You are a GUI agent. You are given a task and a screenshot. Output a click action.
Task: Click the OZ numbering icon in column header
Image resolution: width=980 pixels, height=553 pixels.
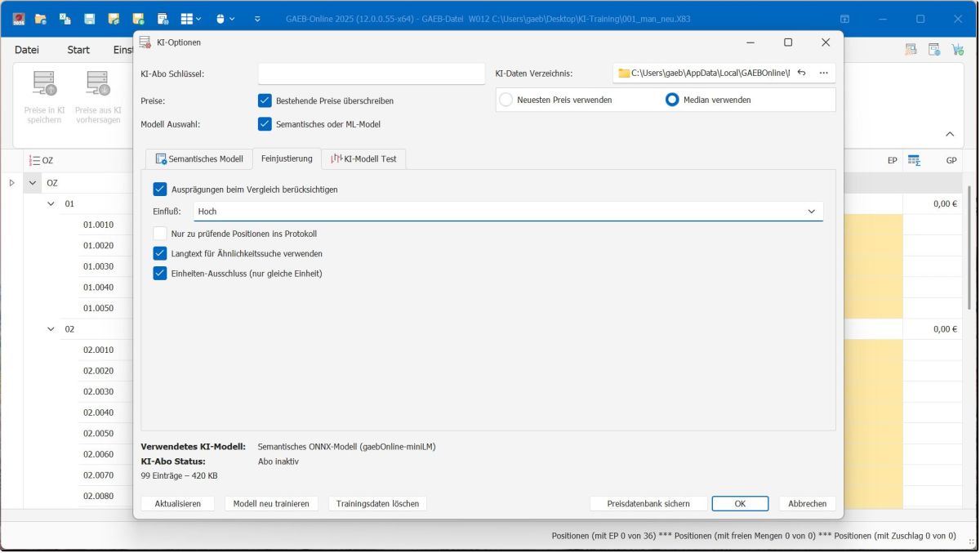pos(34,161)
